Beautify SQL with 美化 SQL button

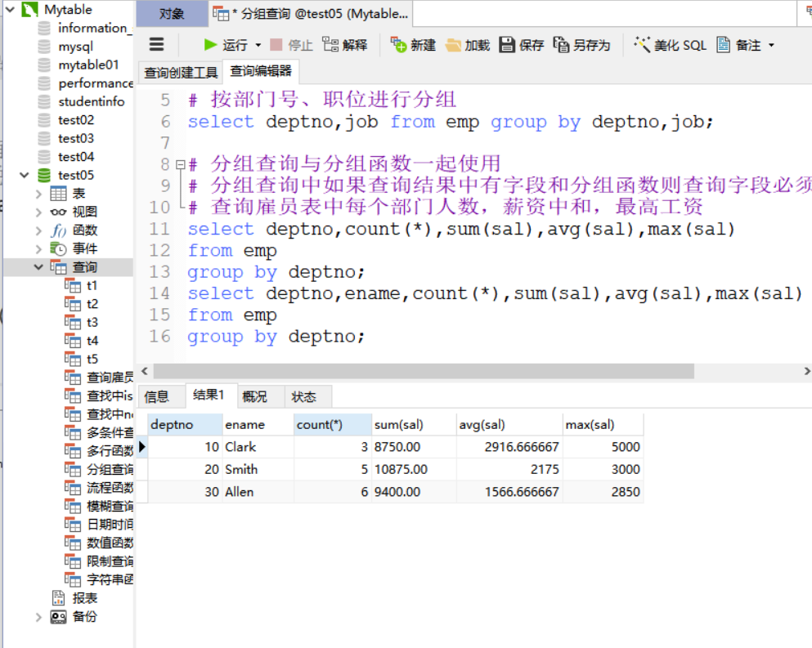tap(670, 45)
